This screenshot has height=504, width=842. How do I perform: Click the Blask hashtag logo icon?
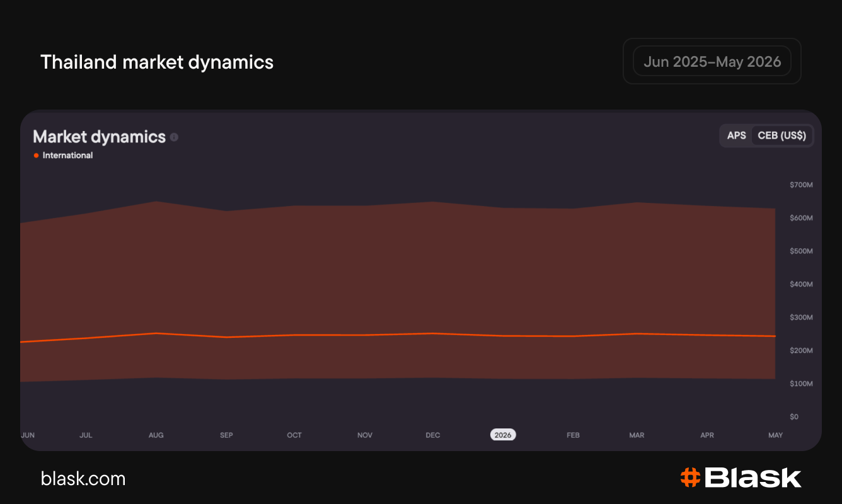[x=691, y=478]
